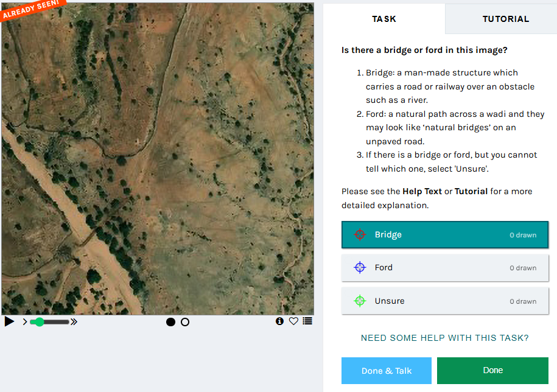Click the green Unsure crosshair icon

pos(360,301)
